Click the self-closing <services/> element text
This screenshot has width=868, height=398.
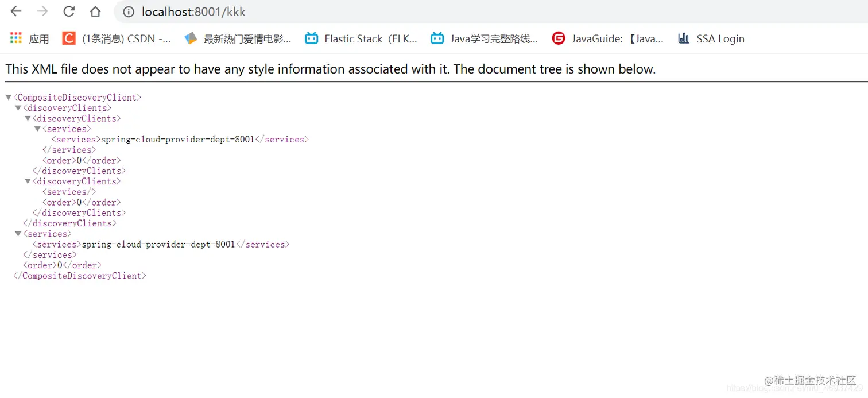(x=69, y=192)
